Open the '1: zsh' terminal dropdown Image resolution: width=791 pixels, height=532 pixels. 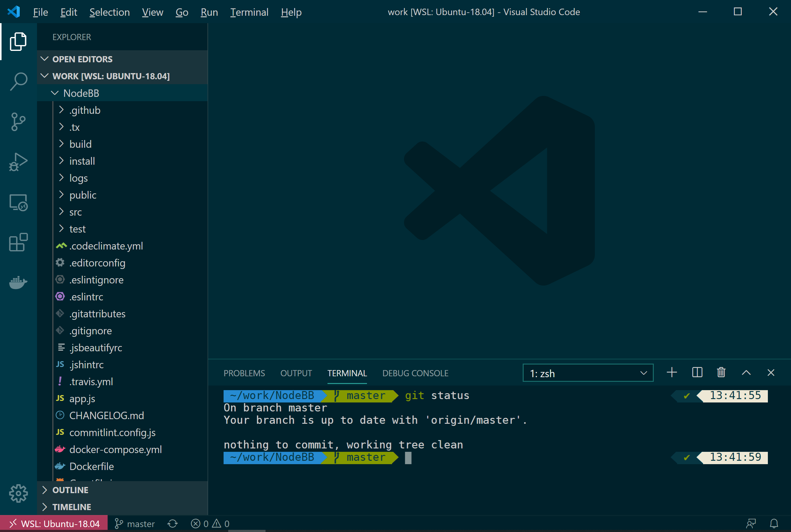click(x=588, y=373)
